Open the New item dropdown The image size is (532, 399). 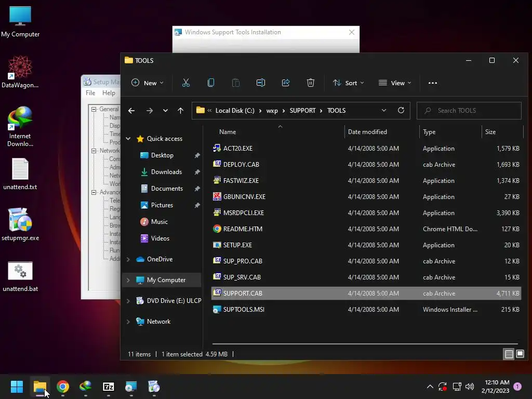click(x=147, y=83)
